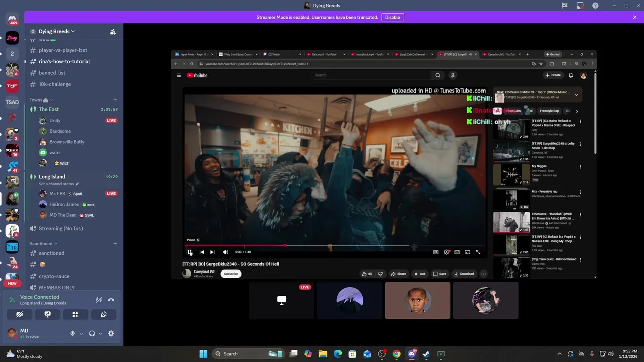This screenshot has width=644, height=362.
Task: Click into the YouTube search field
Action: pyautogui.click(x=371, y=75)
